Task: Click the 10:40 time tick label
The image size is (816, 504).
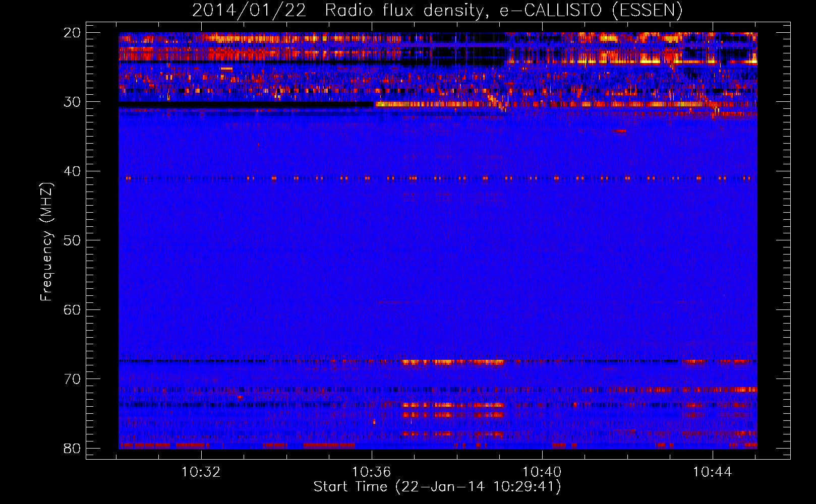Action: pyautogui.click(x=542, y=472)
